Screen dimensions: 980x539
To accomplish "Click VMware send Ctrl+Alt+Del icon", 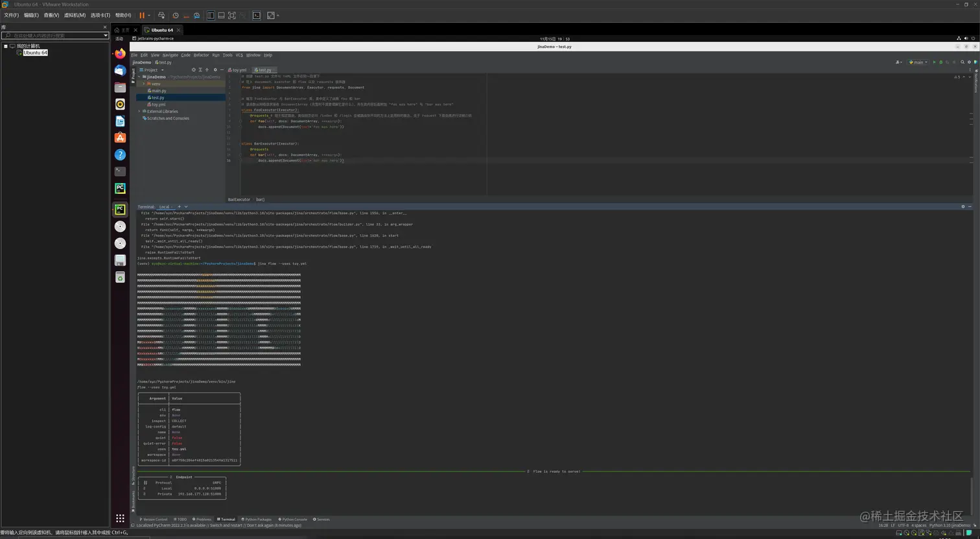I will click(x=161, y=16).
